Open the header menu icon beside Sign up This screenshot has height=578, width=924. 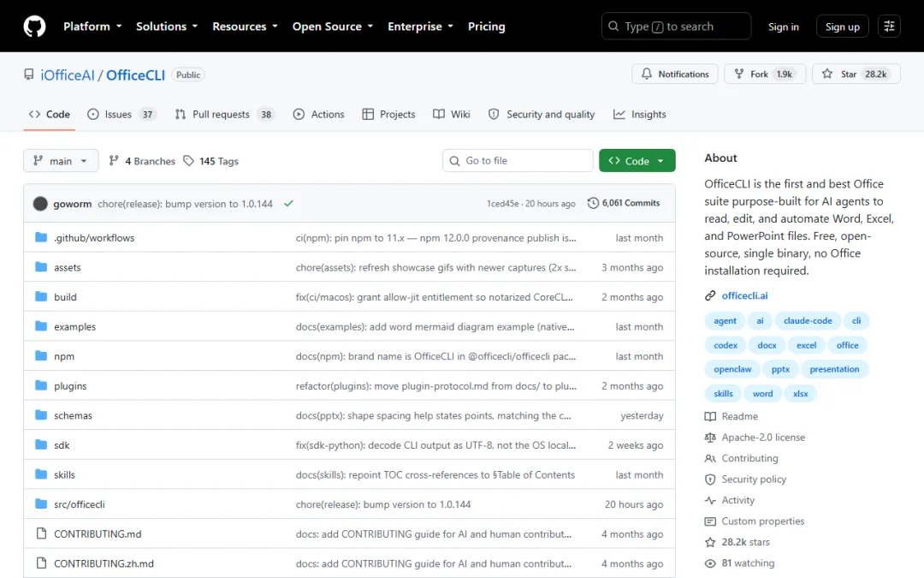click(x=889, y=26)
